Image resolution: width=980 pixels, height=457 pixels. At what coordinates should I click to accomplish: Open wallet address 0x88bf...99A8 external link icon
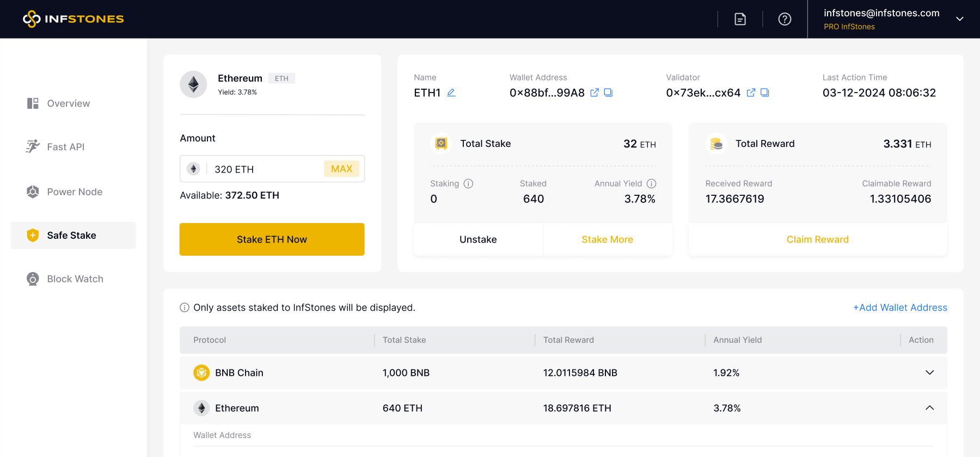pos(595,92)
